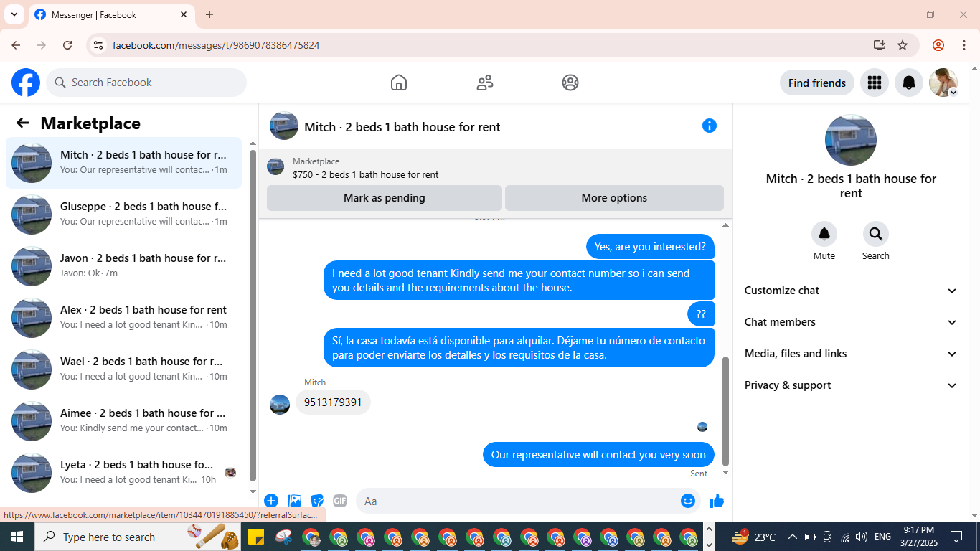View site information icon in address bar
Screen dimensions: 980x551
[x=98, y=45]
